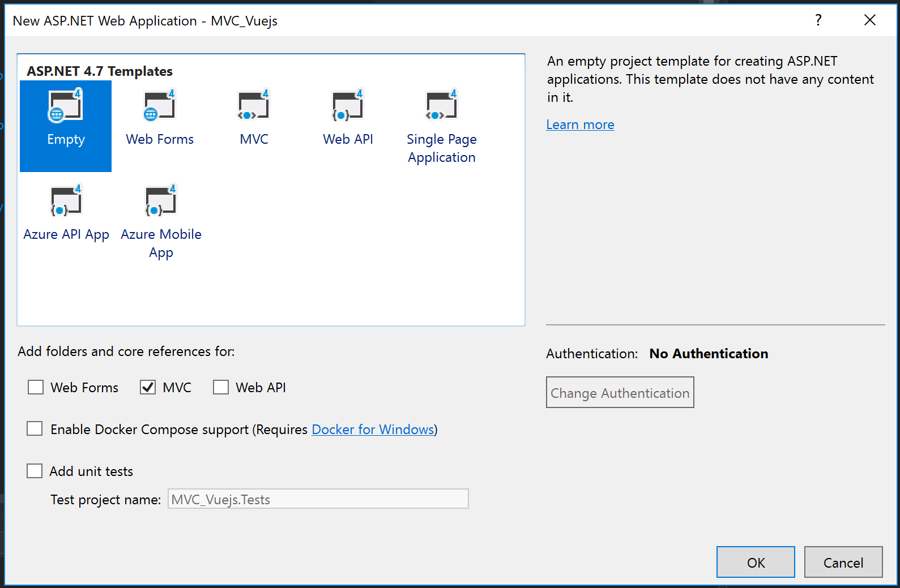Image resolution: width=900 pixels, height=588 pixels.
Task: Enable the Web API core references checkbox
Action: [x=221, y=387]
